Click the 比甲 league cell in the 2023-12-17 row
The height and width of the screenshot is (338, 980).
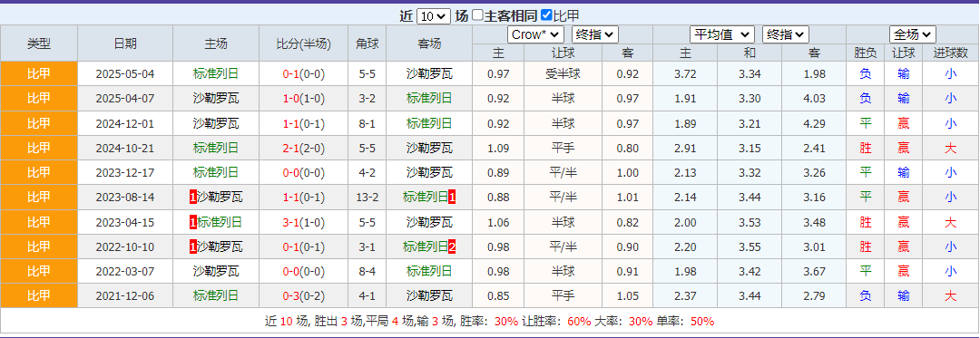pos(39,172)
